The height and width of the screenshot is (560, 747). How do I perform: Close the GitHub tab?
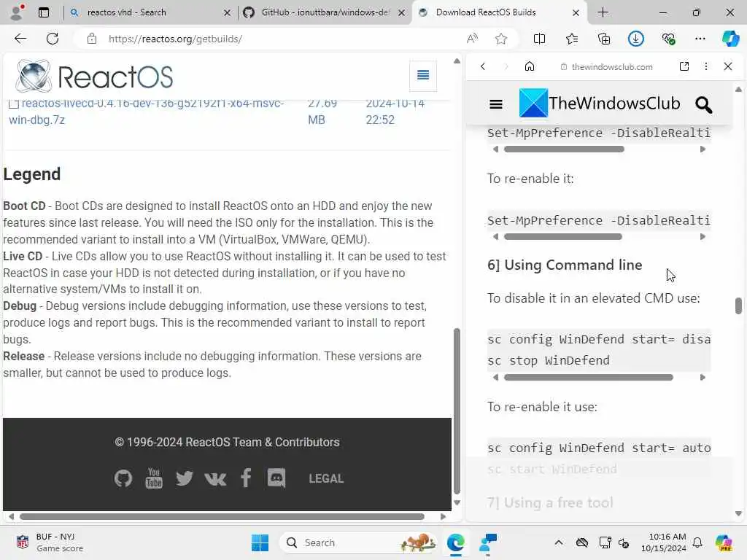402,13
